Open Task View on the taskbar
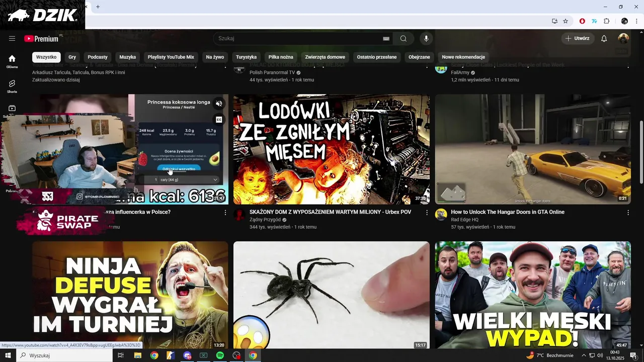 coord(121,355)
